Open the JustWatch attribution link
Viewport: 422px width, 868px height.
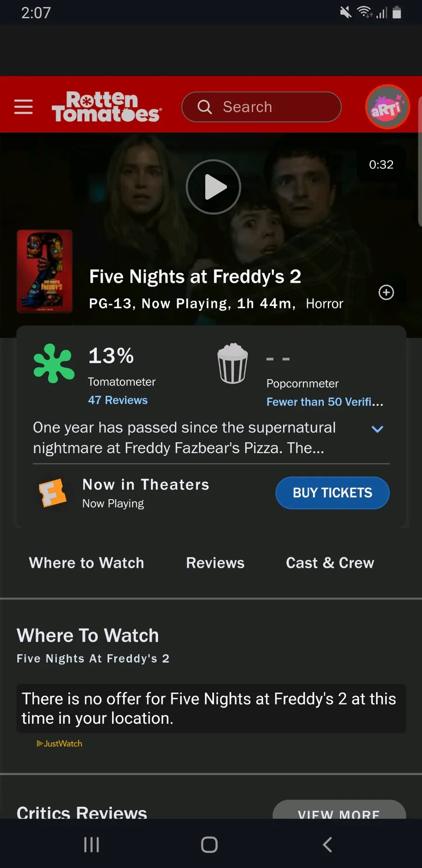click(60, 744)
